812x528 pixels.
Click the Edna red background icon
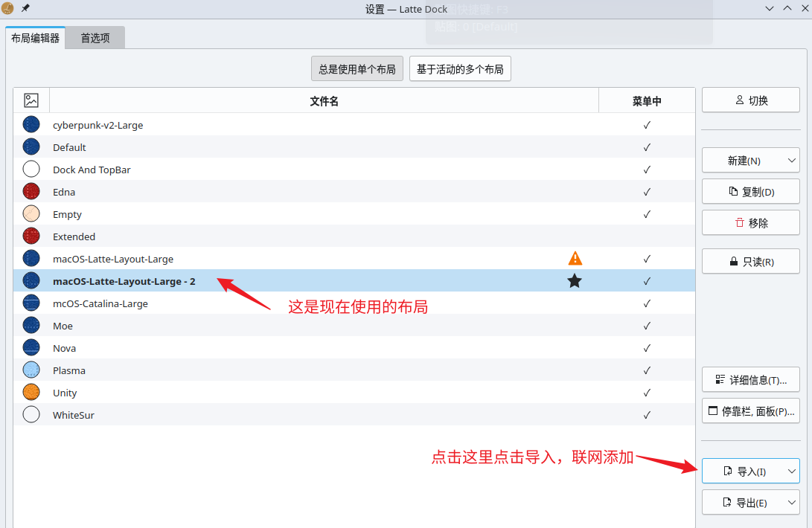31,192
